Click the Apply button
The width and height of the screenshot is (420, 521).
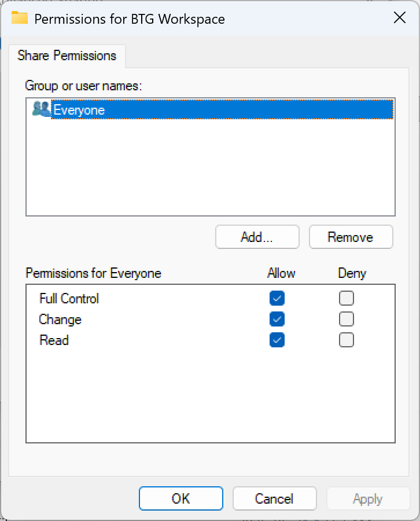pyautogui.click(x=368, y=498)
